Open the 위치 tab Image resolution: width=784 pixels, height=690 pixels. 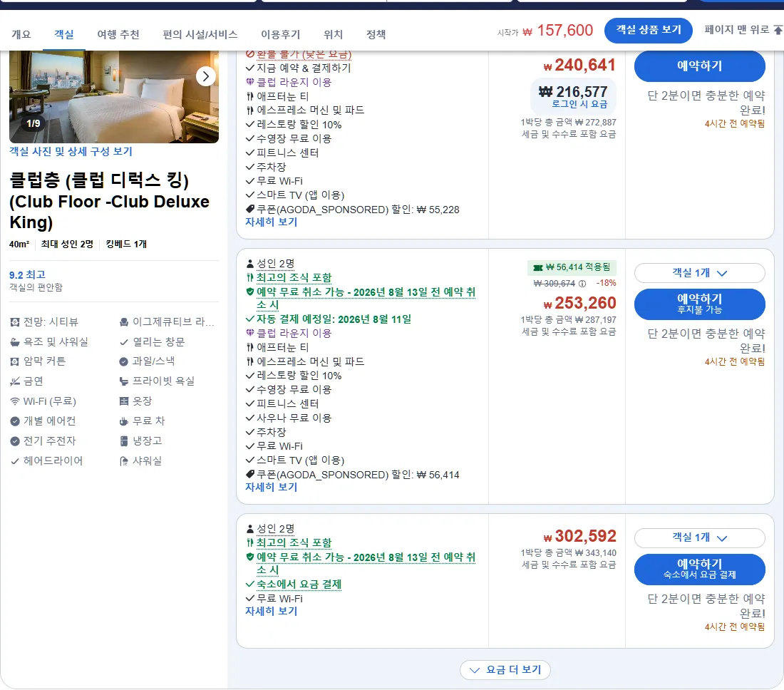(x=333, y=34)
